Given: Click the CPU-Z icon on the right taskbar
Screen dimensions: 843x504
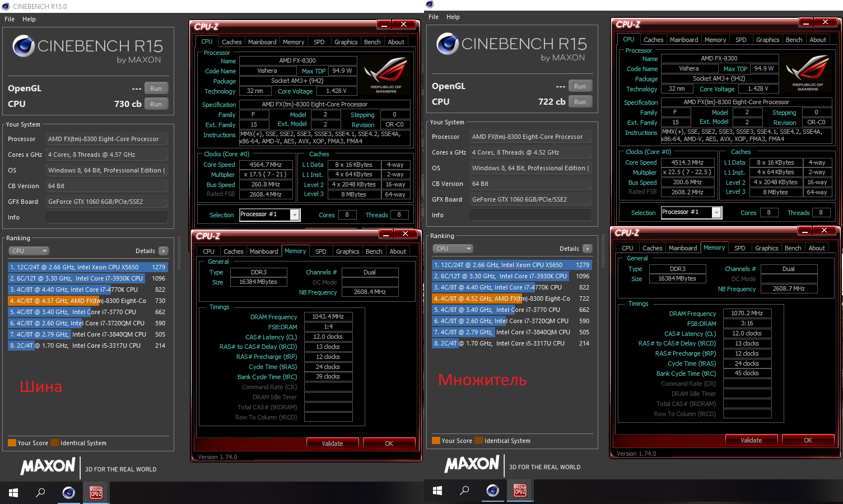Looking at the screenshot, I should pos(520,491).
